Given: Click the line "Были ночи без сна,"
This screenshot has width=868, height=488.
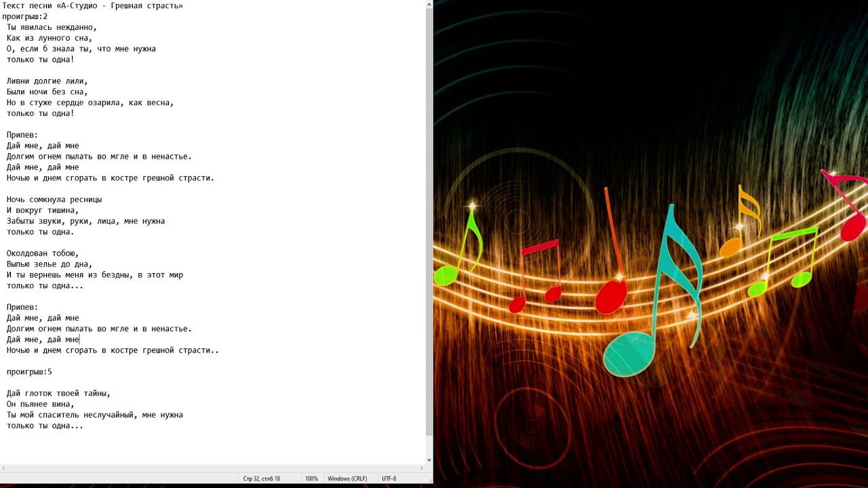Looking at the screenshot, I should [47, 92].
